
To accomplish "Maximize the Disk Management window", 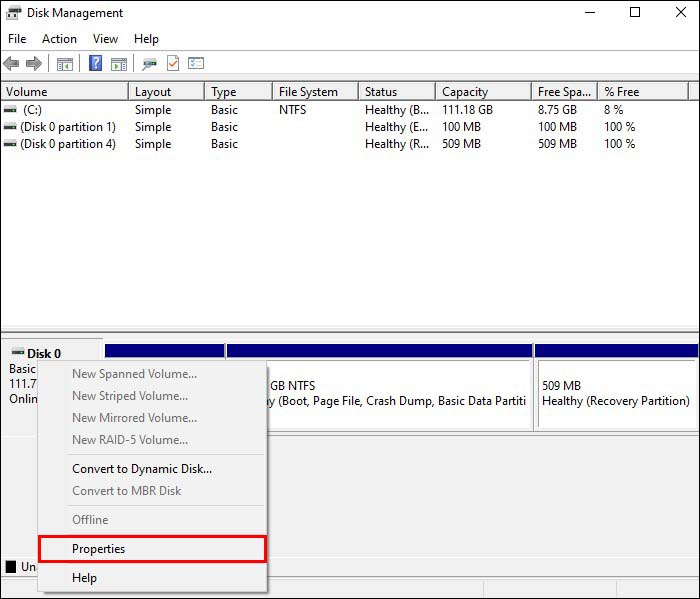I will (x=635, y=13).
